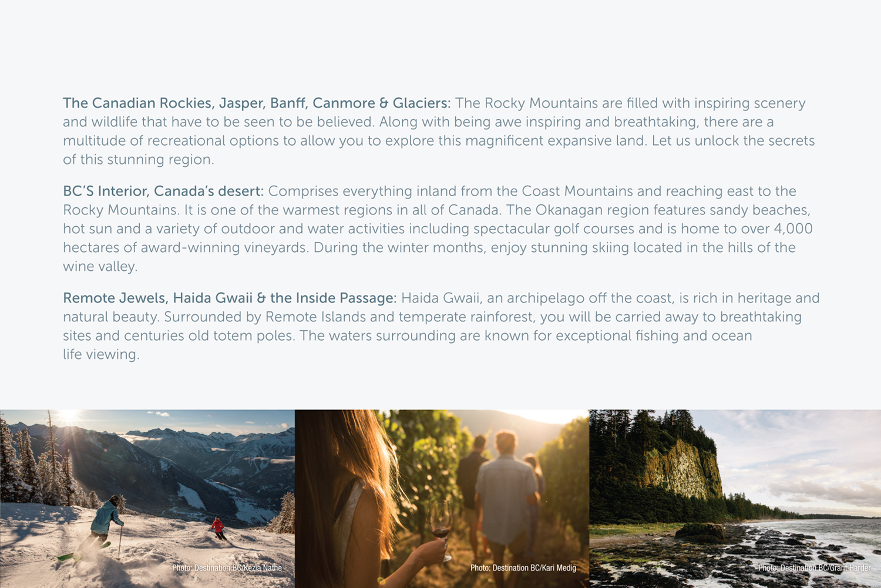The image size is (881, 588).
Task: Click photo credit Destination BC/Kari Medig
Action: pos(523,568)
